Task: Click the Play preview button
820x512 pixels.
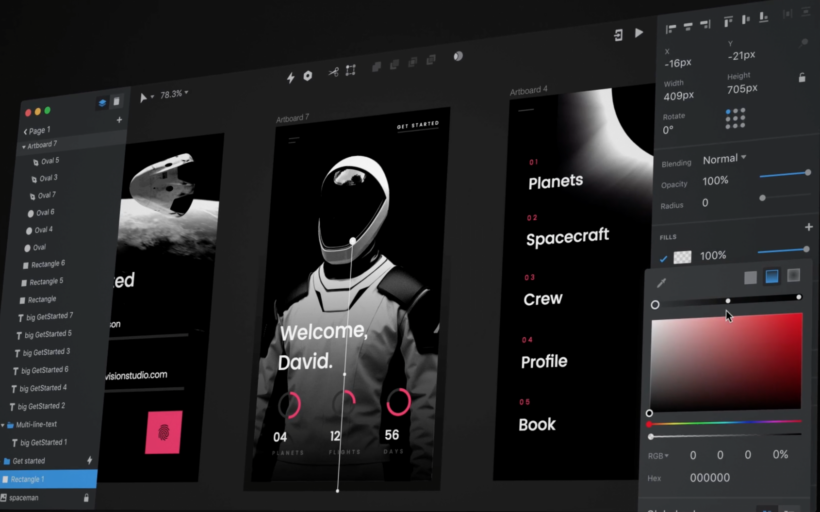Action: coord(639,33)
